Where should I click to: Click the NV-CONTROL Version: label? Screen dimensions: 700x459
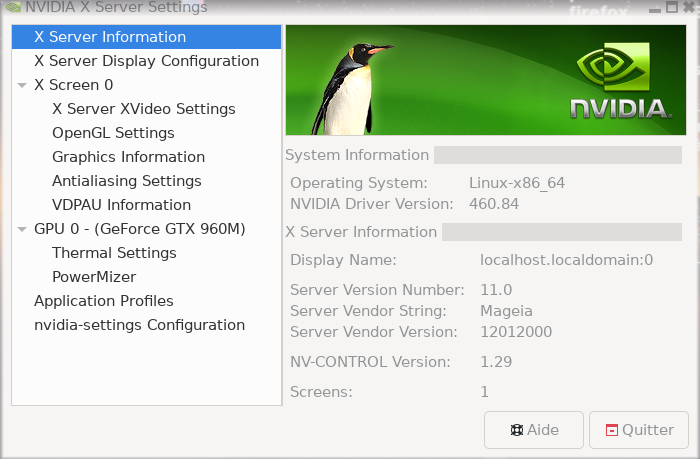pyautogui.click(x=371, y=362)
